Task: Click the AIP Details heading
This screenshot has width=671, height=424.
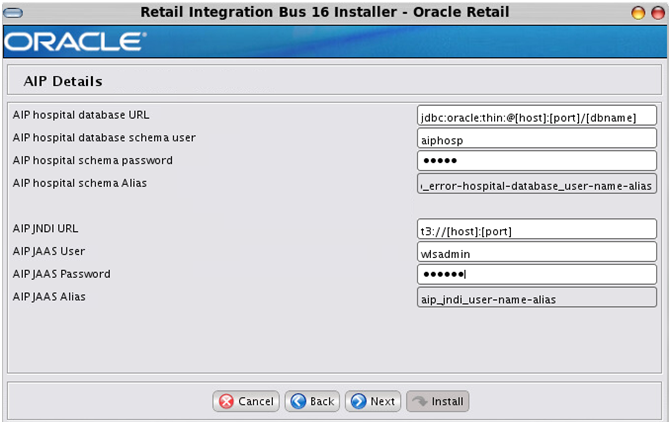Action: pyautogui.click(x=63, y=81)
